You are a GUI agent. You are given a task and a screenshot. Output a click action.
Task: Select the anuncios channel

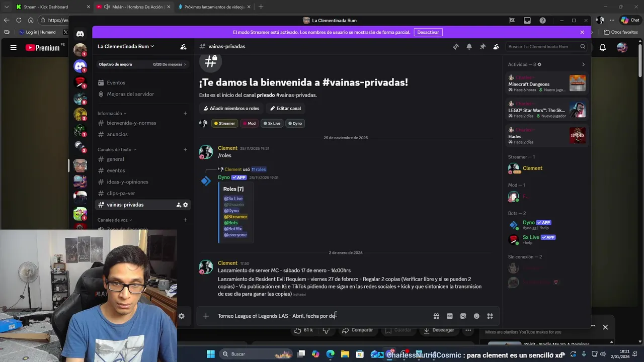[x=142, y=134]
